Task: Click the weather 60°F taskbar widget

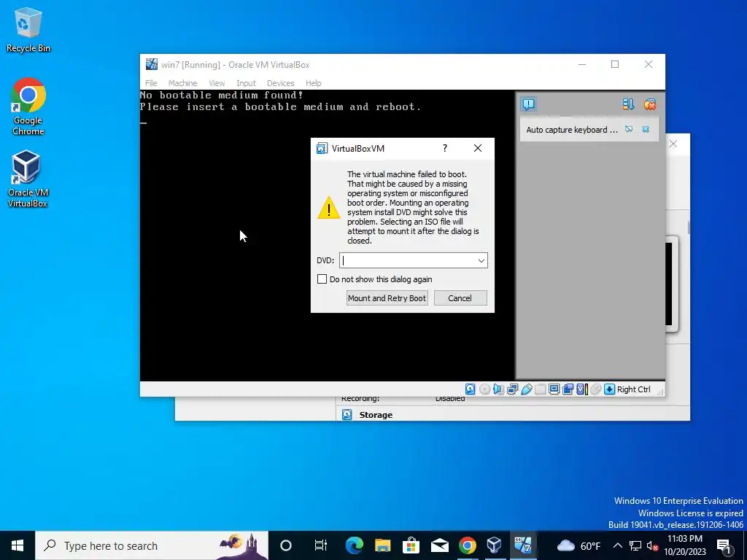Action: pyautogui.click(x=578, y=545)
